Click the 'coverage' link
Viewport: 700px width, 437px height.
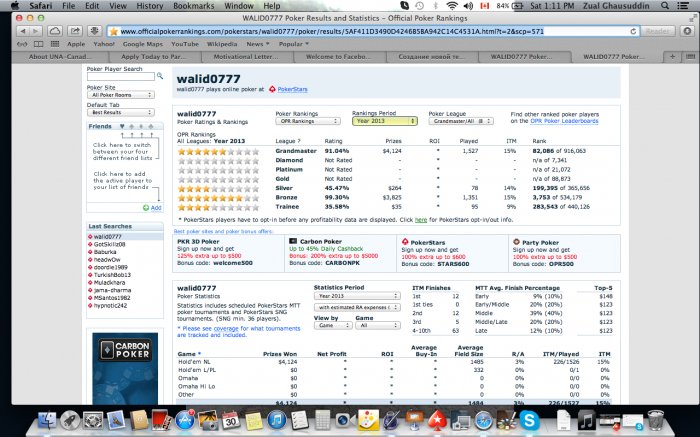coord(226,328)
